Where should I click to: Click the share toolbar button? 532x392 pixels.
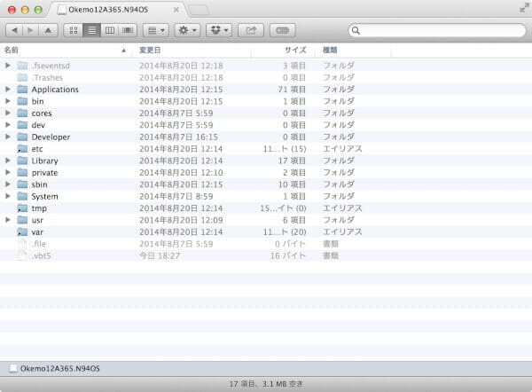pos(251,30)
